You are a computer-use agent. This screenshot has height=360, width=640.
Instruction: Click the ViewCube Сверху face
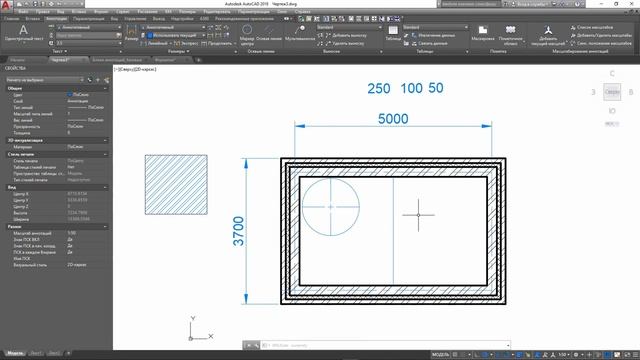[612, 92]
